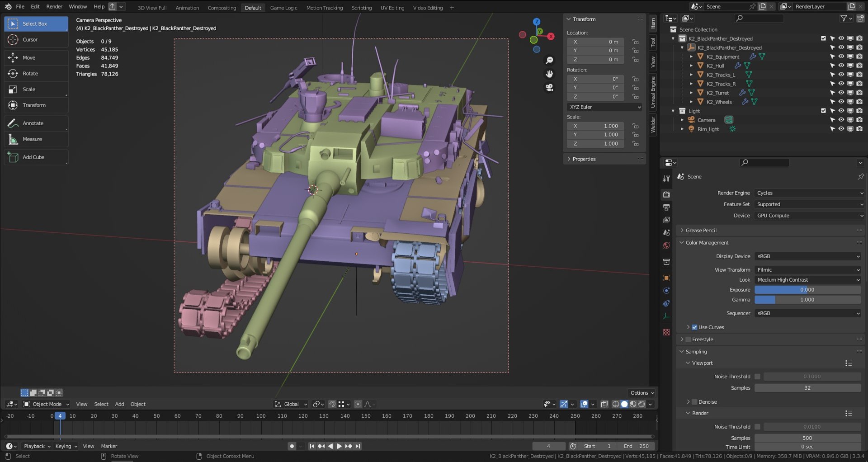Open the Object Mode dropdown
This screenshot has width=868, height=462.
pos(46,404)
